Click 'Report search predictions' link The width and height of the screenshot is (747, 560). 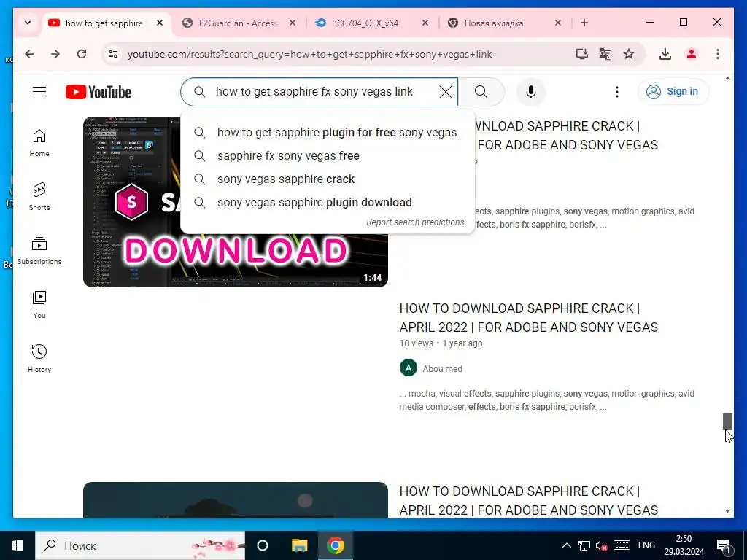click(x=415, y=222)
